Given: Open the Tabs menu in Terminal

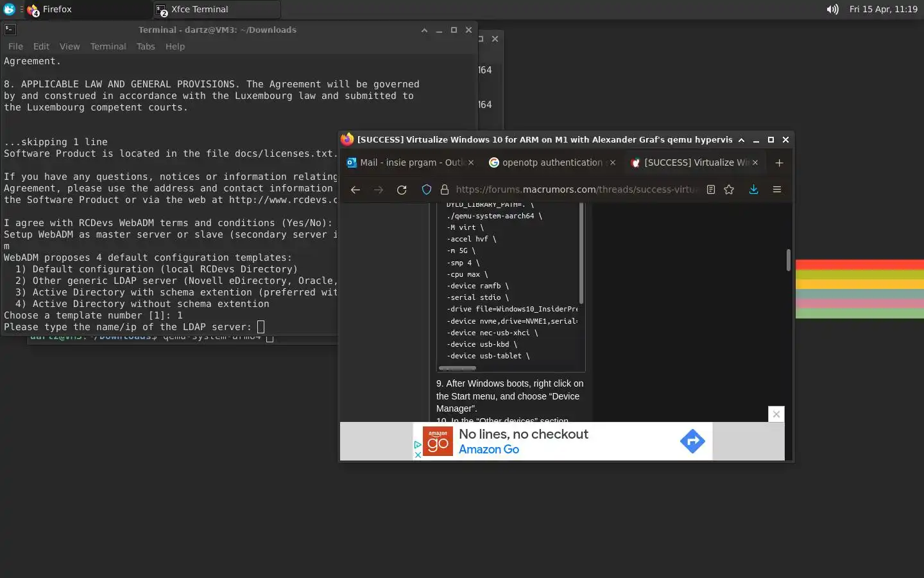Looking at the screenshot, I should coord(146,46).
